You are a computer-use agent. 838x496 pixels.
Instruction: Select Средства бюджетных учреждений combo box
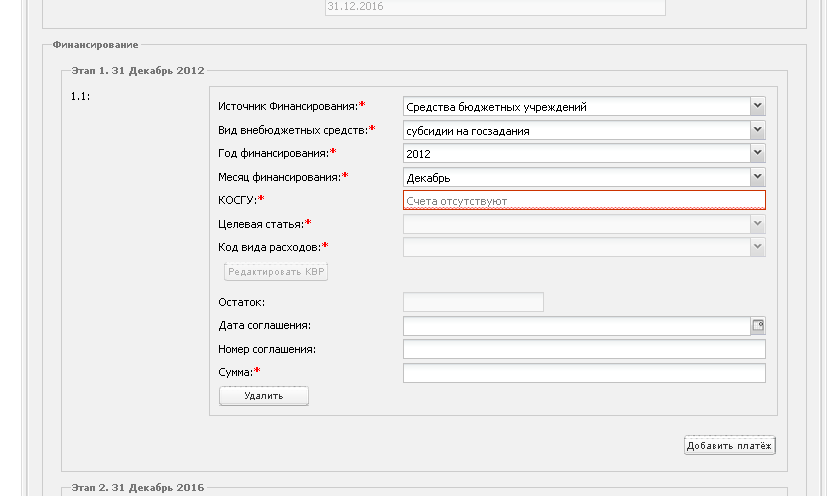(577, 106)
